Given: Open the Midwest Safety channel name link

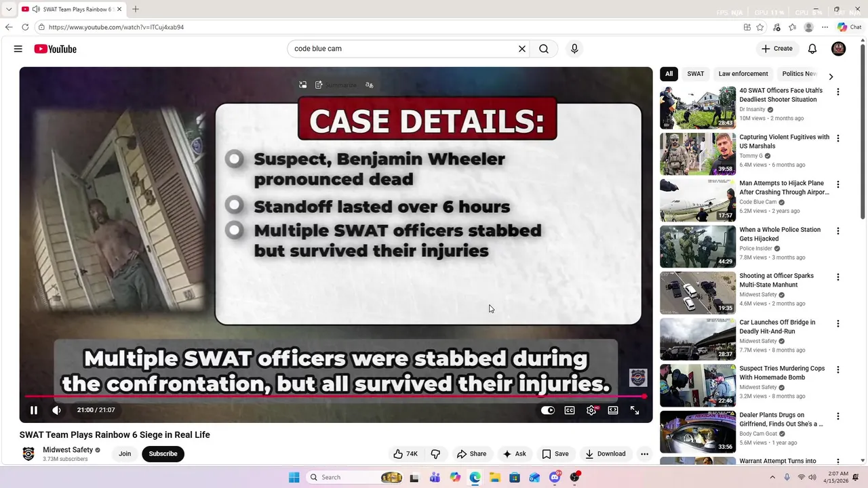Looking at the screenshot, I should 68,450.
